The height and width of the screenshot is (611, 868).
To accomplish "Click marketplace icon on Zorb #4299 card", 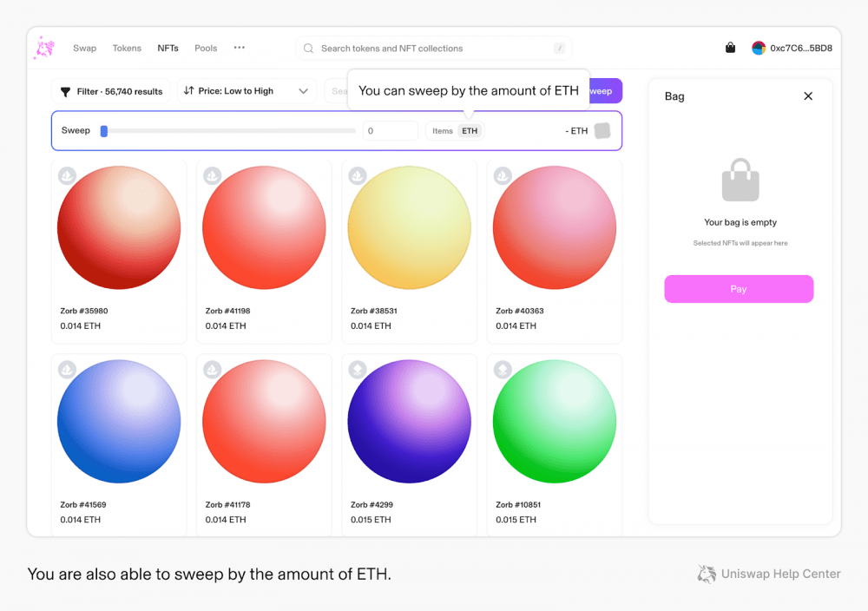I will 358,369.
